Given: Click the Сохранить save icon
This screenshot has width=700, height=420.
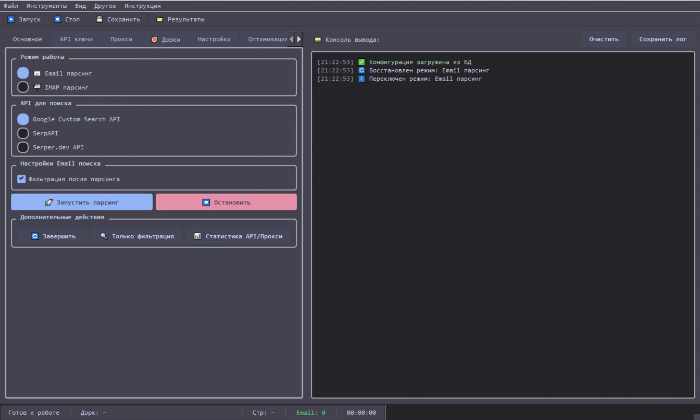Looking at the screenshot, I should (99, 19).
